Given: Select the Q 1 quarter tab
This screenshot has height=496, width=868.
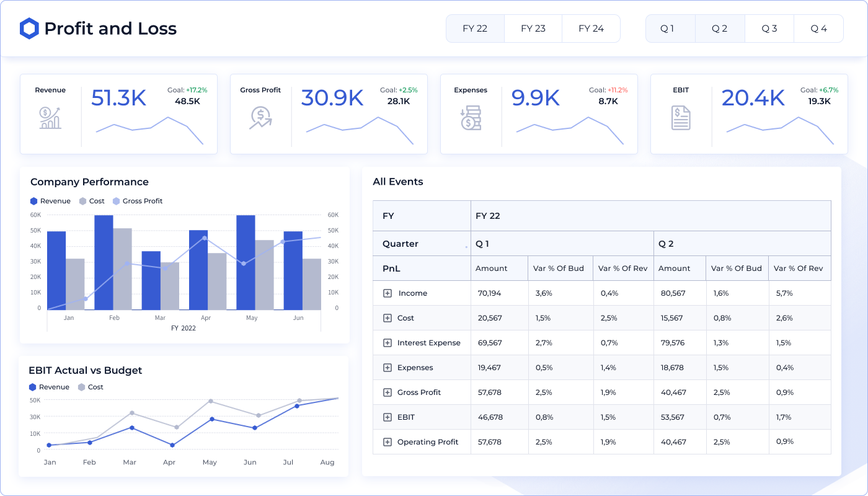Looking at the screenshot, I should [x=670, y=29].
